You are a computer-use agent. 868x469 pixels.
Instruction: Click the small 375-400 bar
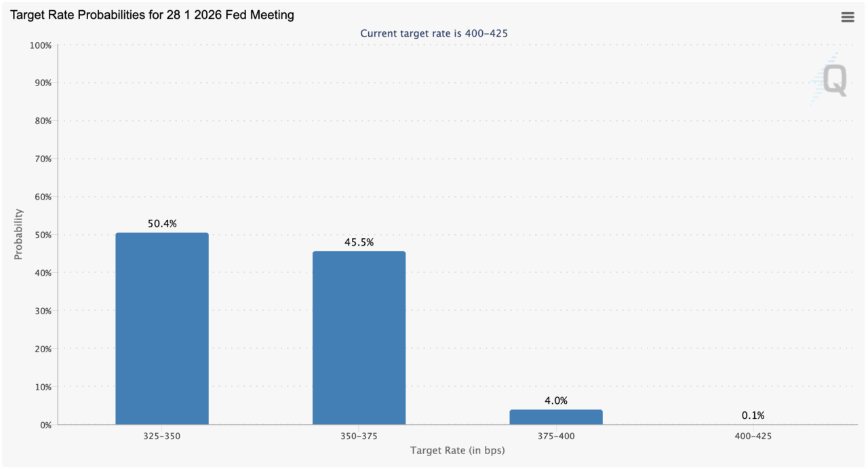pos(555,417)
